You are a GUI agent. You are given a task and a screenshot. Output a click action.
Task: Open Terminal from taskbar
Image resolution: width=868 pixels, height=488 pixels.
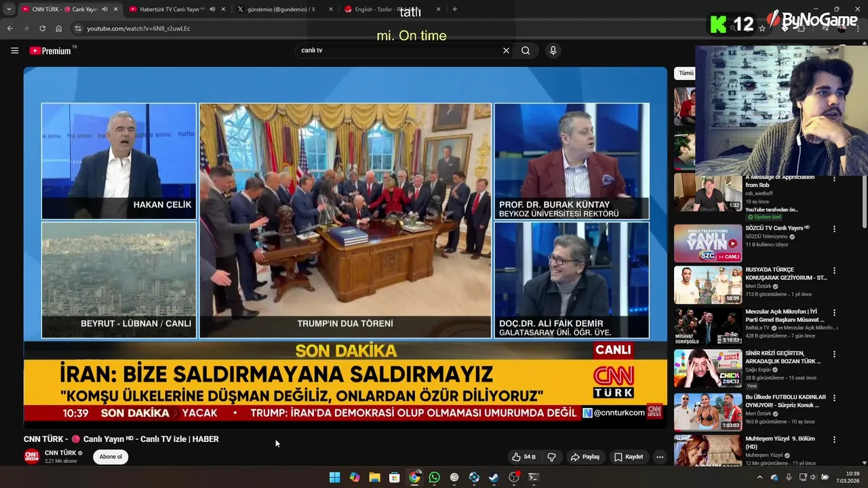tap(534, 477)
